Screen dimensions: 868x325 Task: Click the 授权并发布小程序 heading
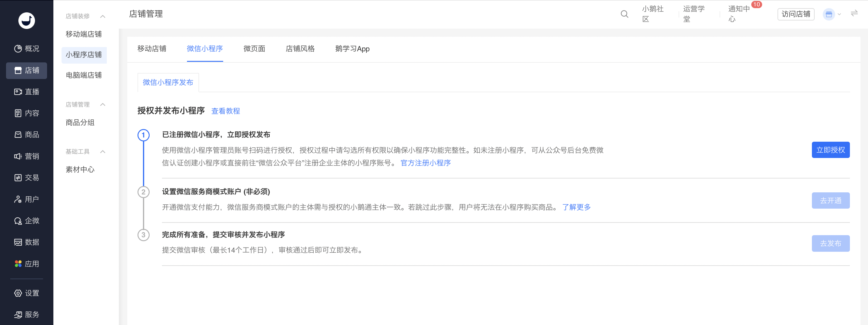171,111
